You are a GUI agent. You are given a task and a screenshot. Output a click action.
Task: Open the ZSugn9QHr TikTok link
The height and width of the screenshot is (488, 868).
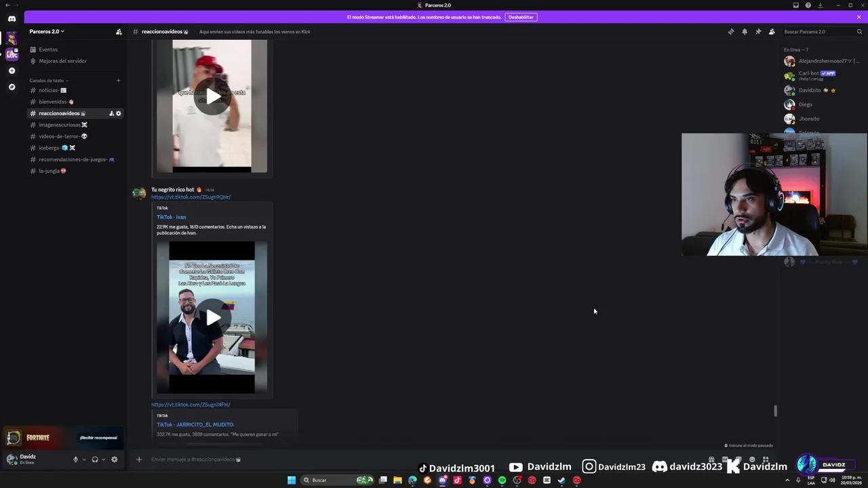[191, 197]
